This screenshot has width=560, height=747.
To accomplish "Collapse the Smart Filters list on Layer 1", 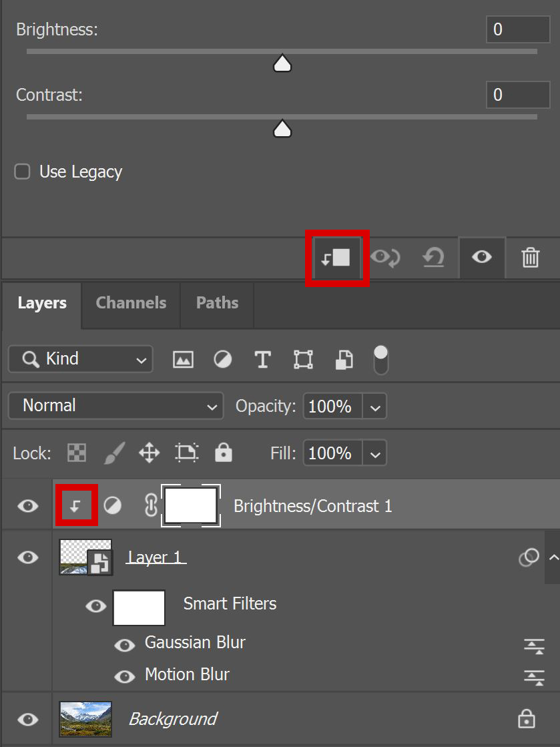I will [554, 557].
